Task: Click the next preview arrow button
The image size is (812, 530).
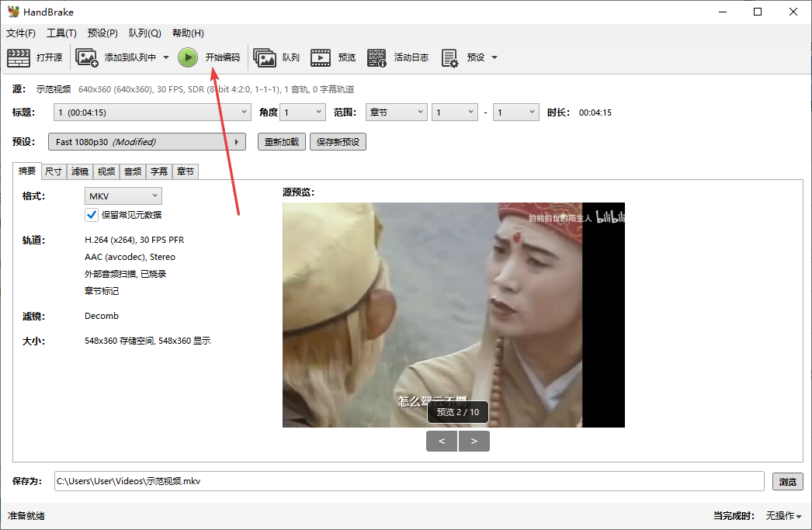Action: pyautogui.click(x=474, y=442)
